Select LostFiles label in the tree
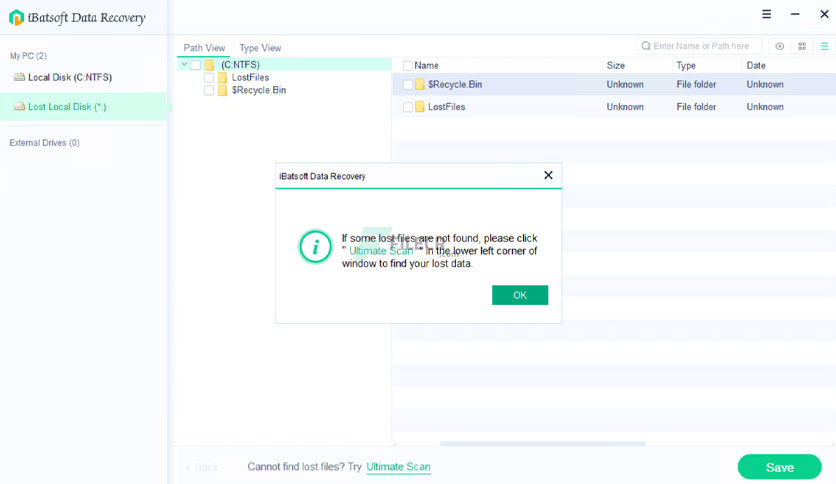Screen dimensions: 836x484 click(250, 78)
